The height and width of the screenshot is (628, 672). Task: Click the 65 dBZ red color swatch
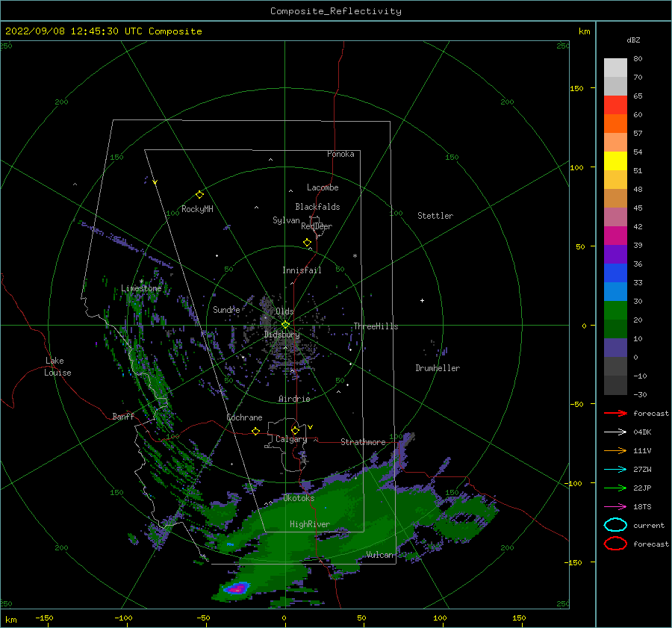[x=615, y=105]
